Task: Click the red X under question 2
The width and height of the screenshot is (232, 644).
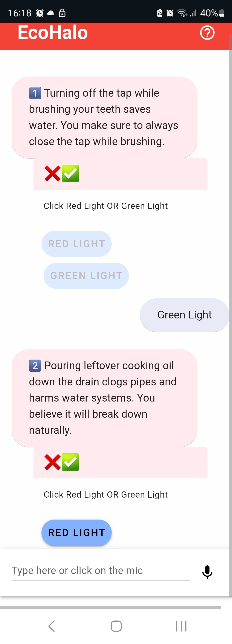Action: (52, 462)
